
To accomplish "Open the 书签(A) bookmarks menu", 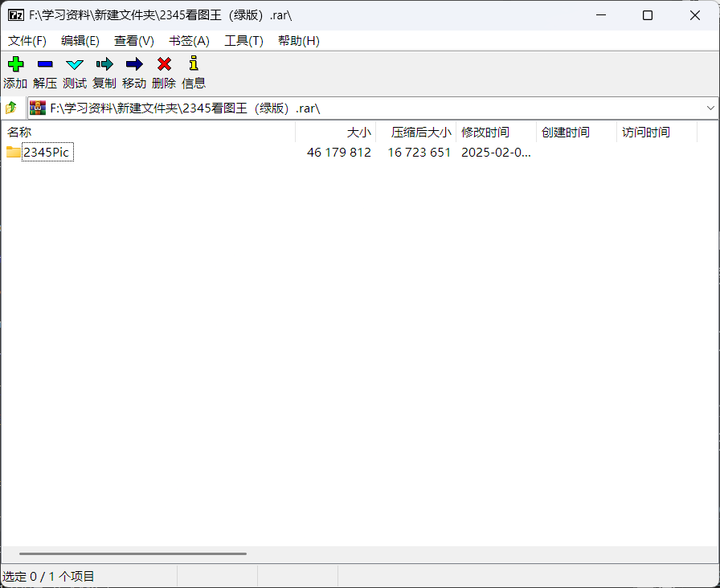I will click(x=189, y=41).
